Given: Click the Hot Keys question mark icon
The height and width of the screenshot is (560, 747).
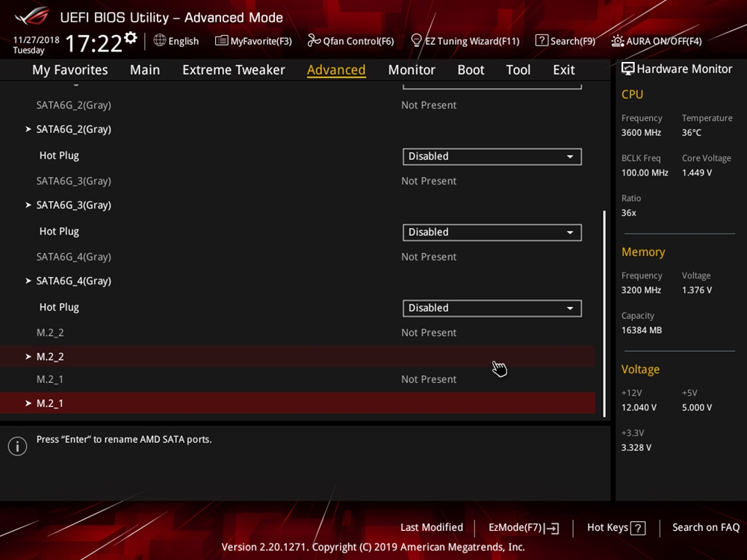Looking at the screenshot, I should 638,528.
